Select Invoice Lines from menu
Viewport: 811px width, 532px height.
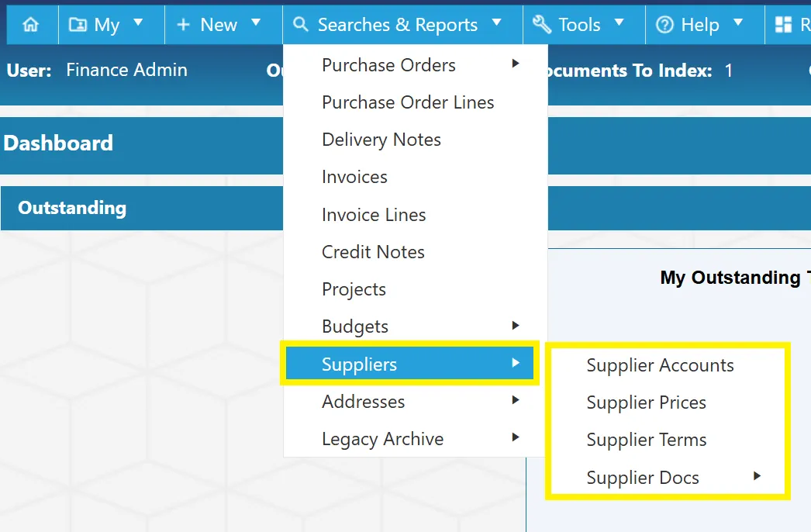click(x=416, y=215)
